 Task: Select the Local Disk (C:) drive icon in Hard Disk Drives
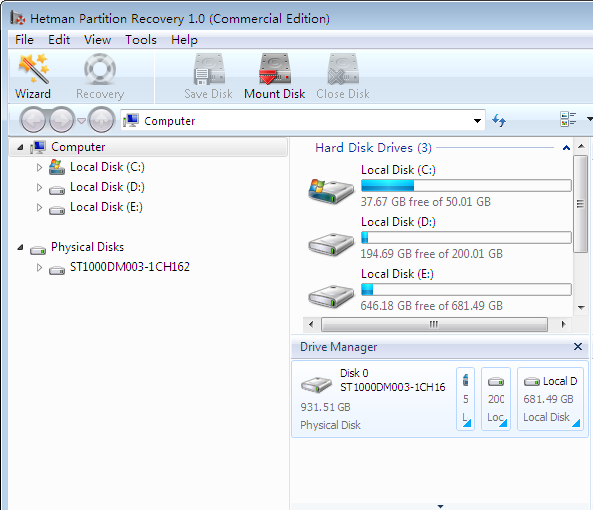point(331,191)
